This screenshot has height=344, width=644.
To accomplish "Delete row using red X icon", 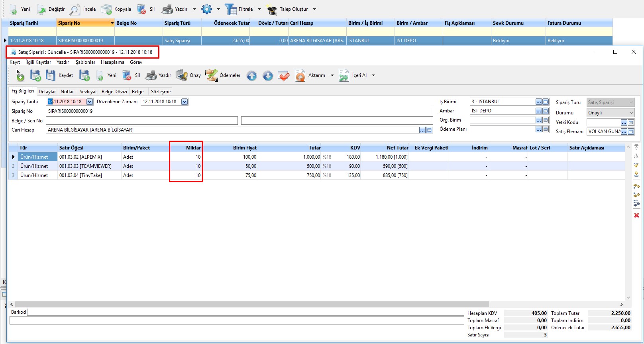I will [x=636, y=215].
